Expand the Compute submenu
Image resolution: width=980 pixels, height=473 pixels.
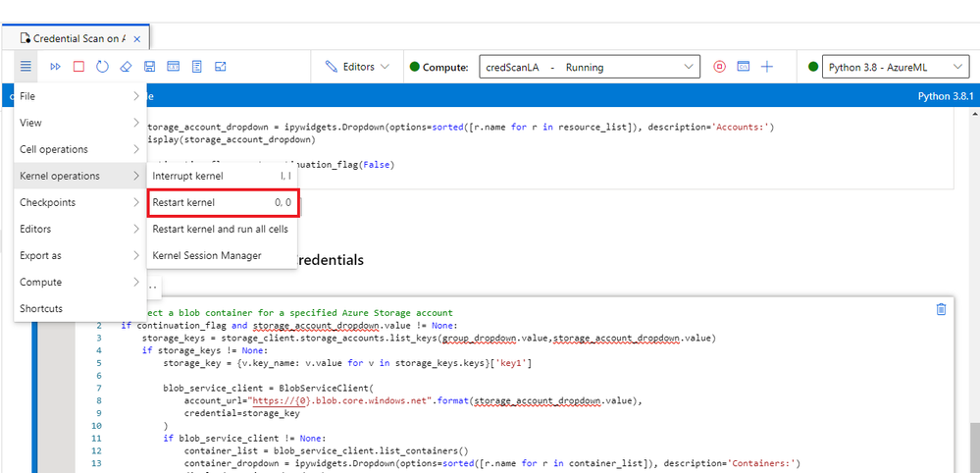(x=80, y=283)
